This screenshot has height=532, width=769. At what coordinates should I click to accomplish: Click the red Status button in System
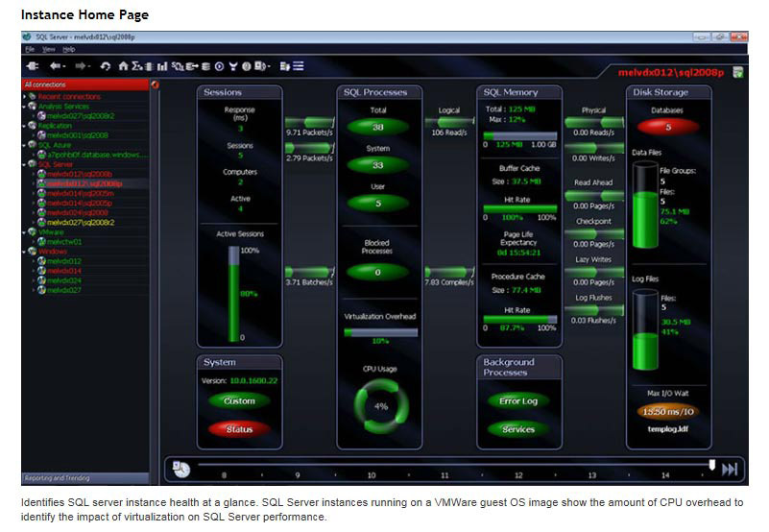[x=239, y=429]
